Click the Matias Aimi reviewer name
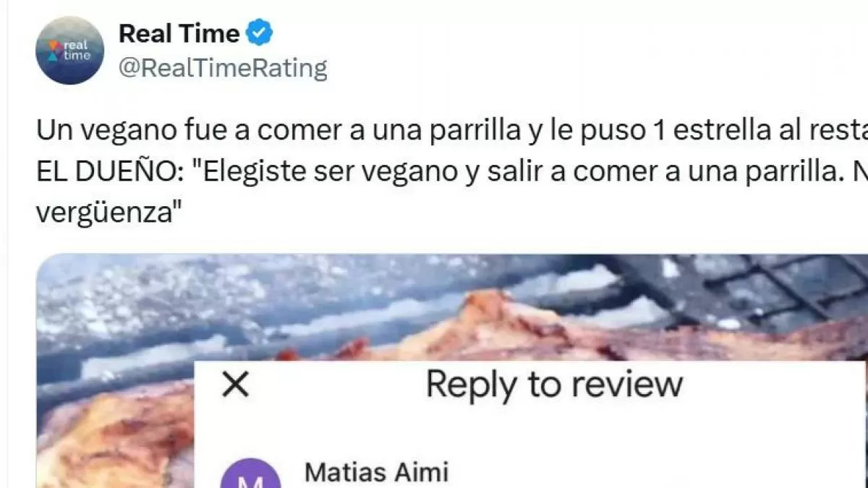This screenshot has height=488, width=868. [377, 472]
